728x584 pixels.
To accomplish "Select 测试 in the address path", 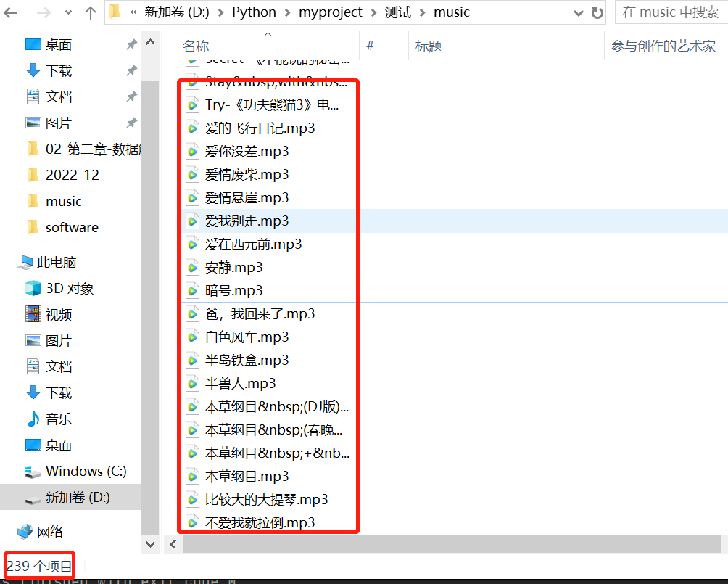I will (398, 12).
